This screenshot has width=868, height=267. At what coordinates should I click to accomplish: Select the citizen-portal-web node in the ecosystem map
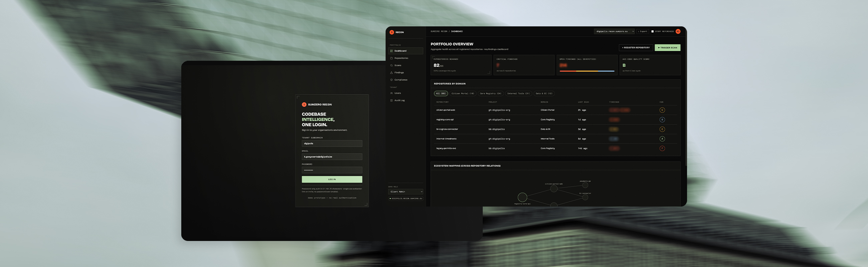[x=554, y=189]
